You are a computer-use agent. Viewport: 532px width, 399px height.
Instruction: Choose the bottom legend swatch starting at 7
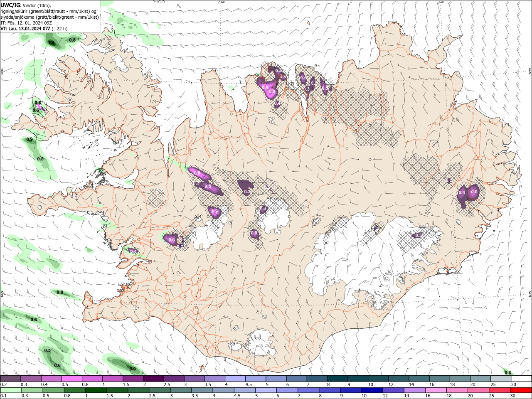tap(308, 390)
